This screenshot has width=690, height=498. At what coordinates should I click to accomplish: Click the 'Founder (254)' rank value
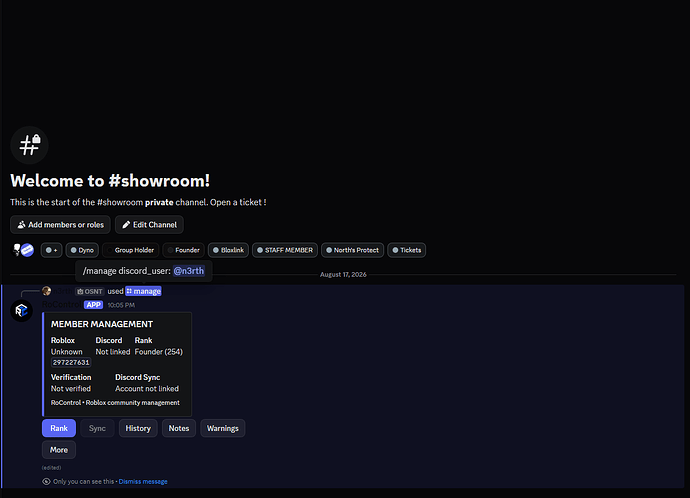(x=158, y=352)
